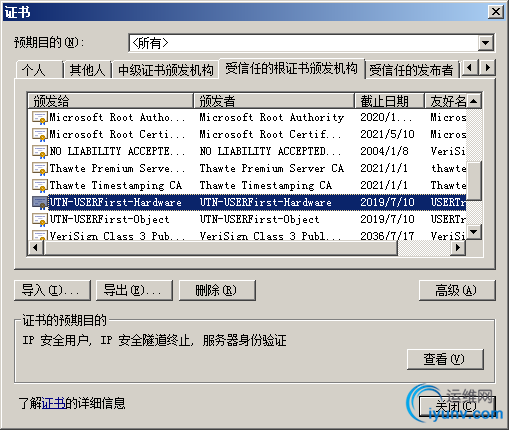The image size is (509, 430).
Task: Click the list vertical scrollbar up arrow
Action: click(474, 101)
